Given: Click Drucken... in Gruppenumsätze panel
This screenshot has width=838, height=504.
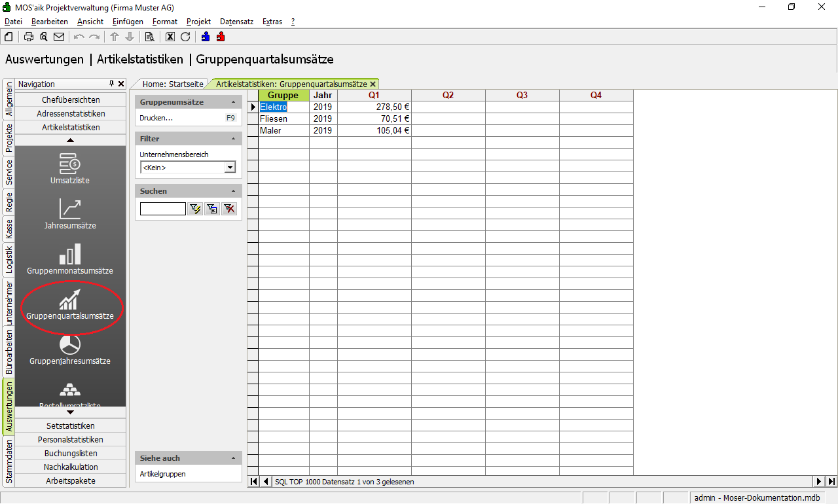Looking at the screenshot, I should [x=156, y=118].
